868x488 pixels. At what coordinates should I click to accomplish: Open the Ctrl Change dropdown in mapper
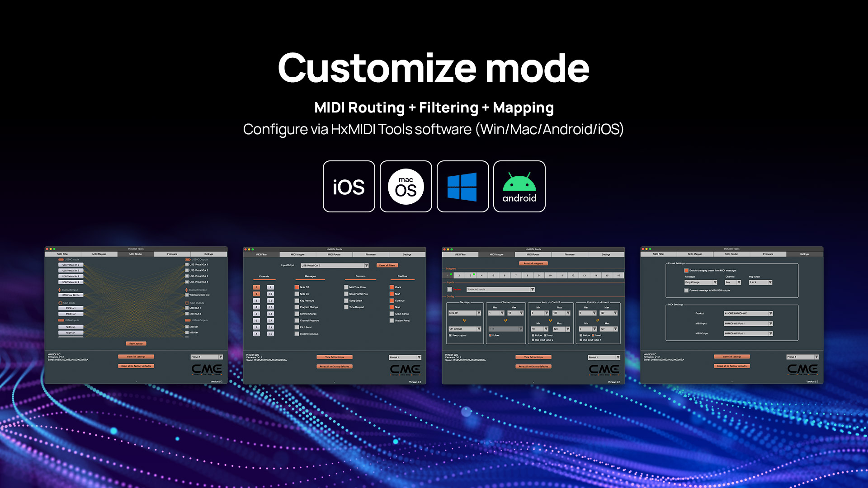(x=464, y=328)
